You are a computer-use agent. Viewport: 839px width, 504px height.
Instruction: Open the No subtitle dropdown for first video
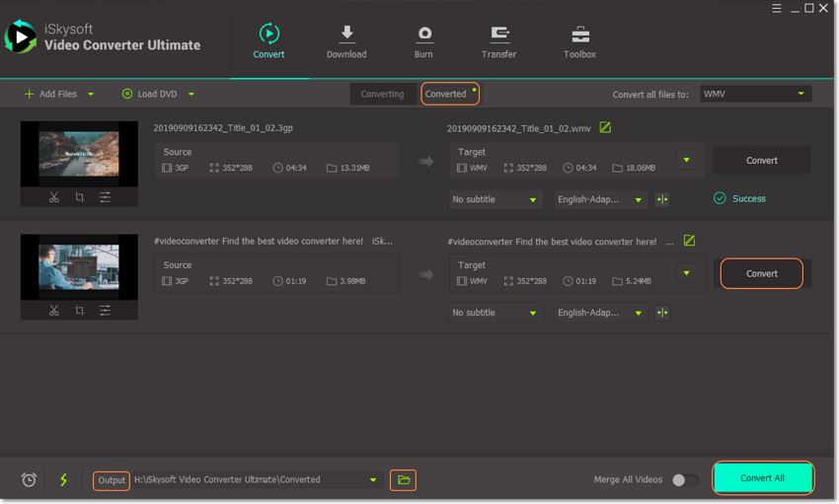click(496, 199)
